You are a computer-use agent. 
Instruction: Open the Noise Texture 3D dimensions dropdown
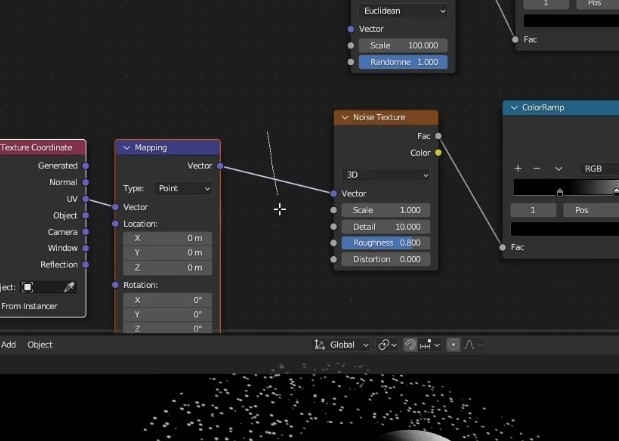[386, 175]
